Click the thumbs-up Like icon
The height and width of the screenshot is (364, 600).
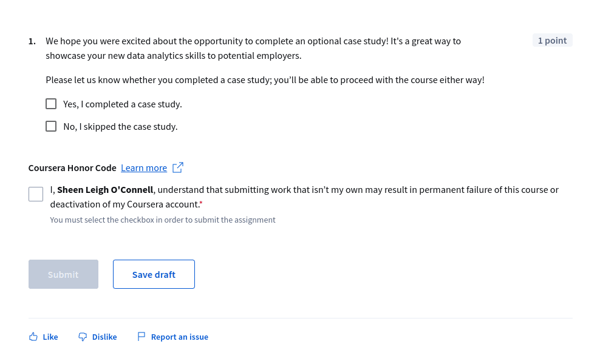coord(33,337)
